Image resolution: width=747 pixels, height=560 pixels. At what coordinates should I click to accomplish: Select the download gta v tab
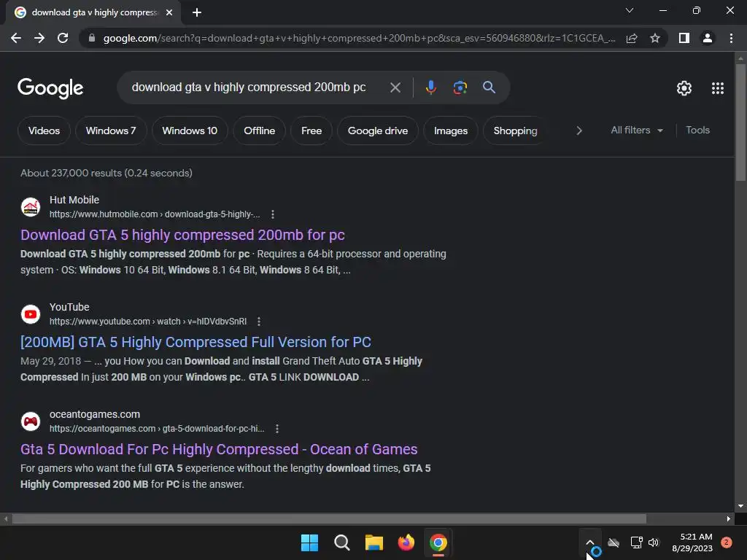93,12
